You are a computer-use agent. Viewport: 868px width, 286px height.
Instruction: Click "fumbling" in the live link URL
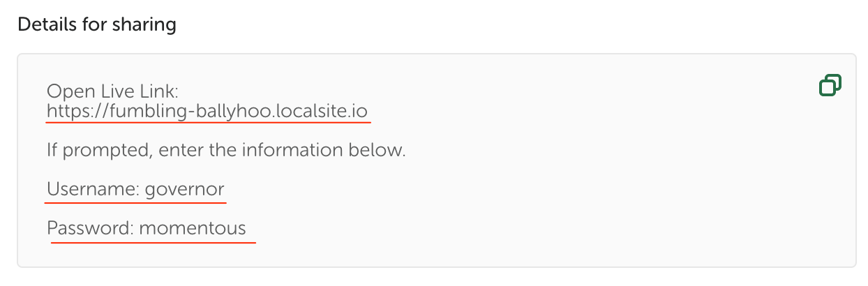tap(144, 111)
